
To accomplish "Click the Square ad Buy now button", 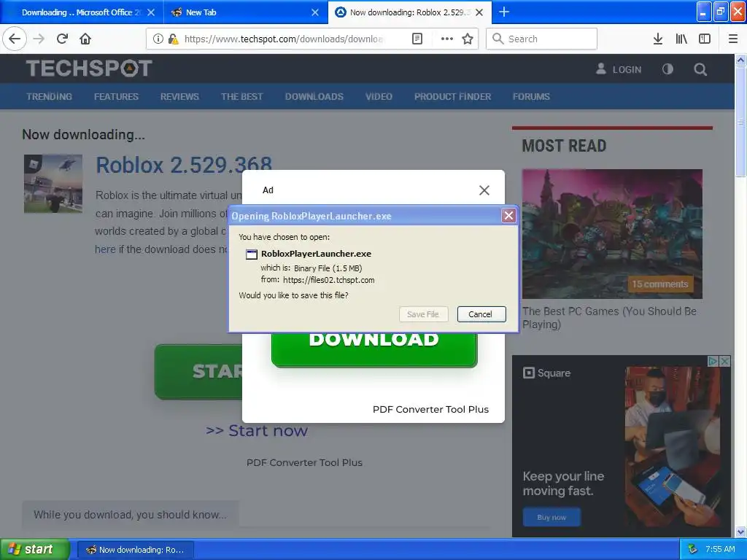I will tap(551, 517).
